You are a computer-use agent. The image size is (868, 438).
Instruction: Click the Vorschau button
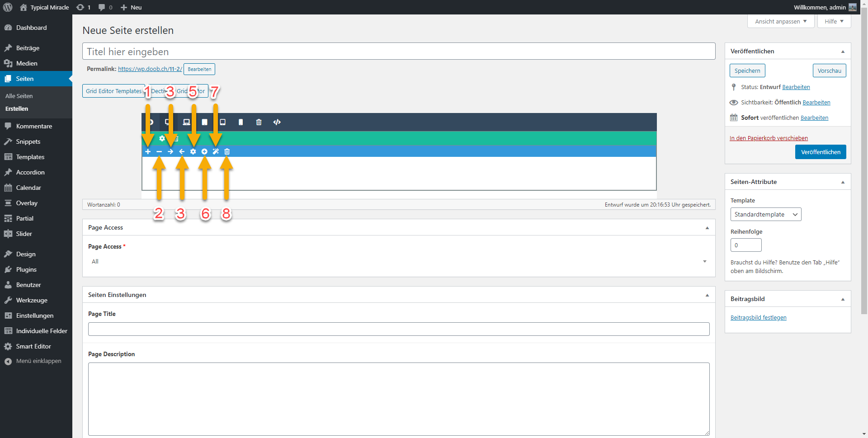coord(829,71)
